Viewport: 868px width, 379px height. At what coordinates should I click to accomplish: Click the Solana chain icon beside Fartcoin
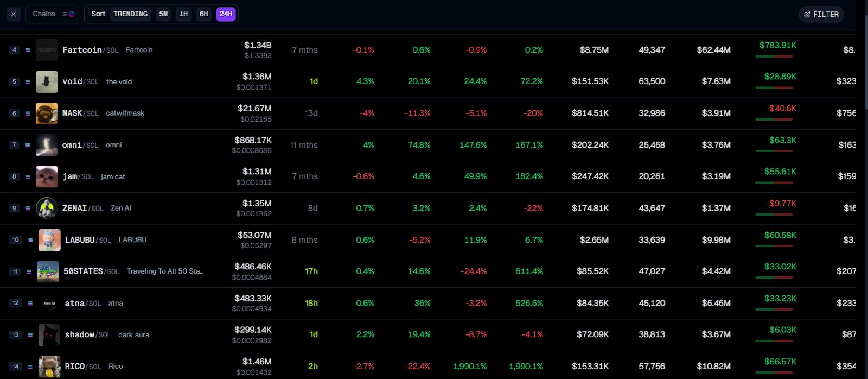(x=28, y=50)
